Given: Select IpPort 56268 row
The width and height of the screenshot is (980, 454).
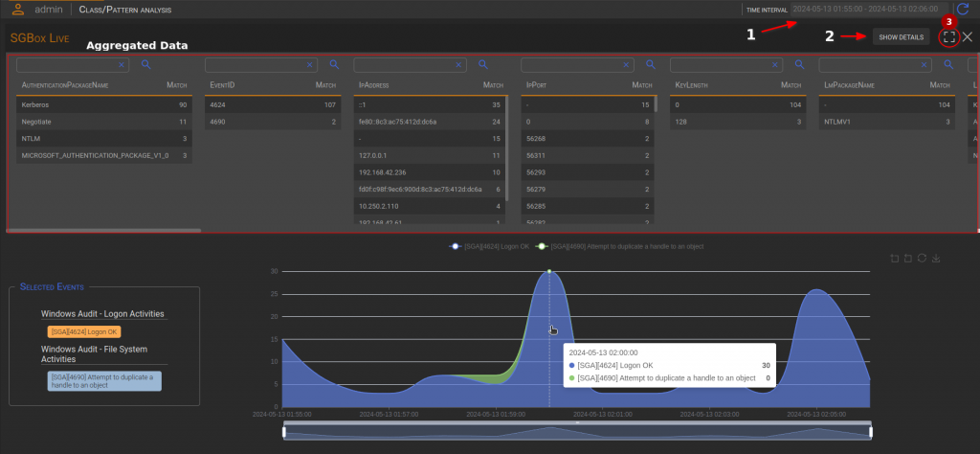Looking at the screenshot, I should (588, 138).
